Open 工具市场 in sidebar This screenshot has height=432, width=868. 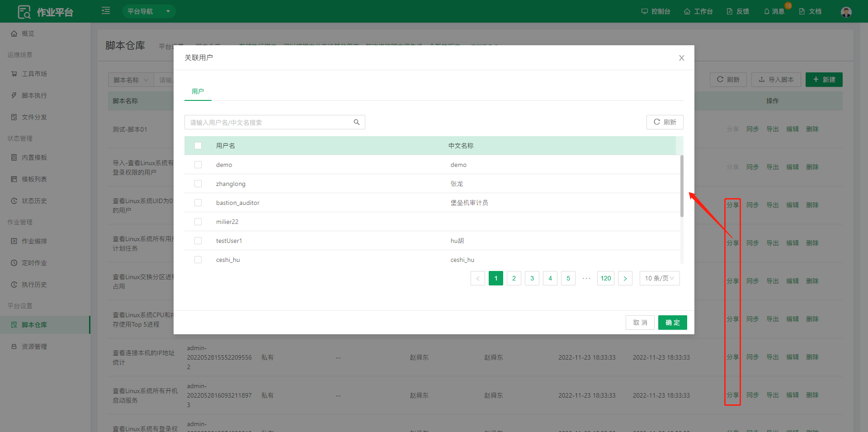[45, 74]
